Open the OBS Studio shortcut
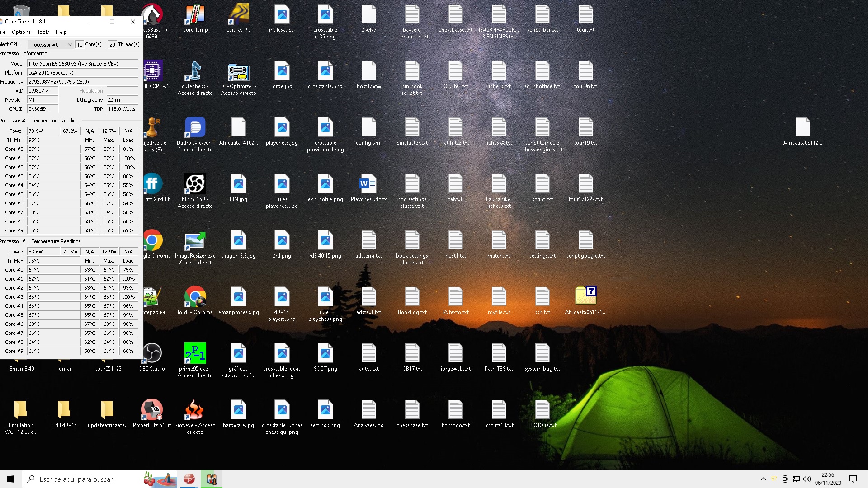This screenshot has width=868, height=488. (x=152, y=357)
